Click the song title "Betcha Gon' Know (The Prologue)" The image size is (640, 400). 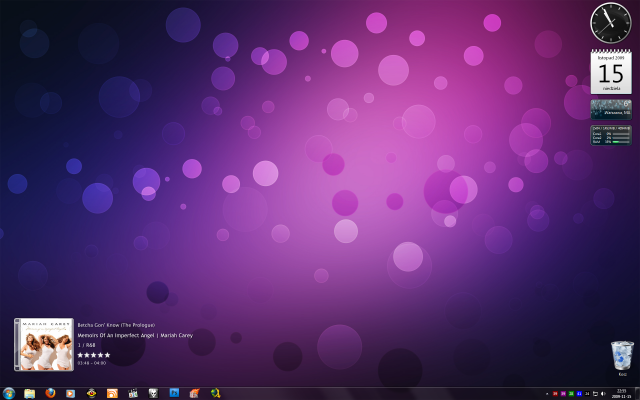(x=116, y=325)
